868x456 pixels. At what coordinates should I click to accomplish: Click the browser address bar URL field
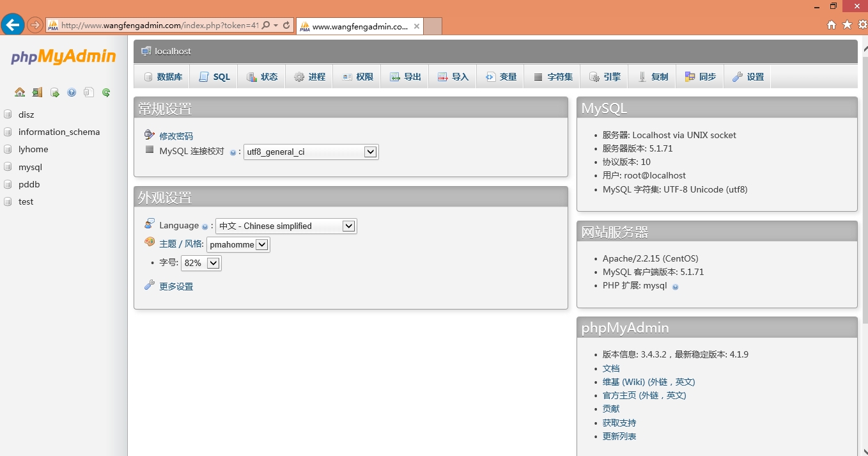tap(159, 26)
